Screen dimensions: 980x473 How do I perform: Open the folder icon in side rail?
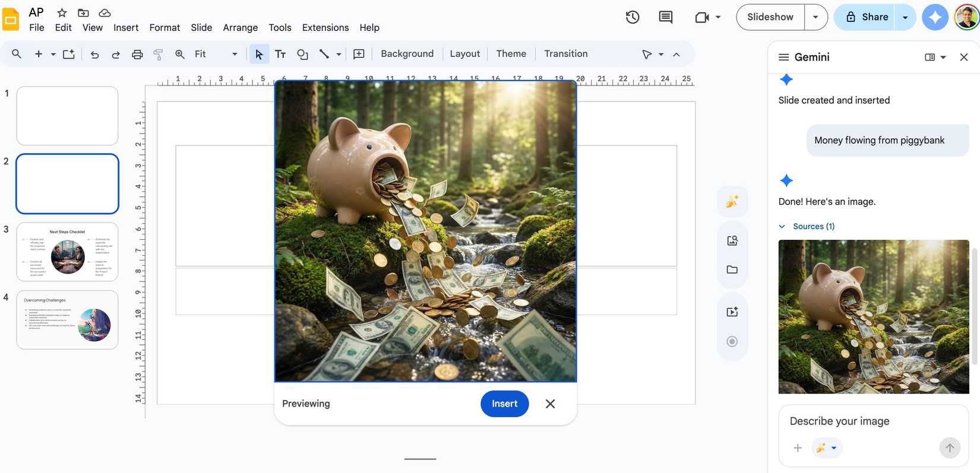(x=732, y=269)
